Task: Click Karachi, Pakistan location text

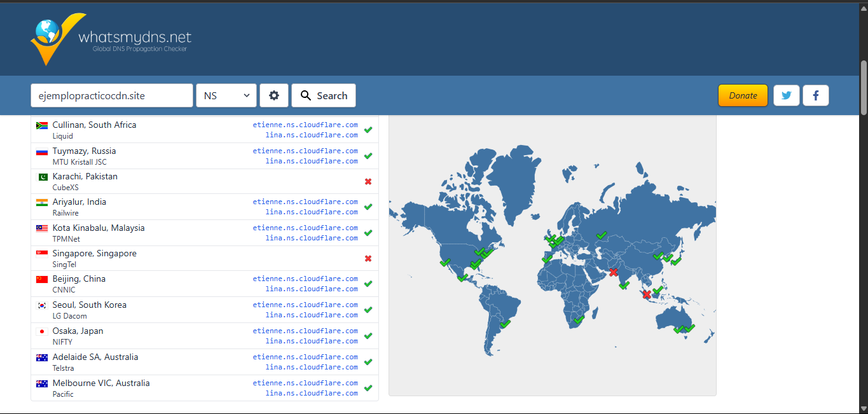Action: (85, 176)
